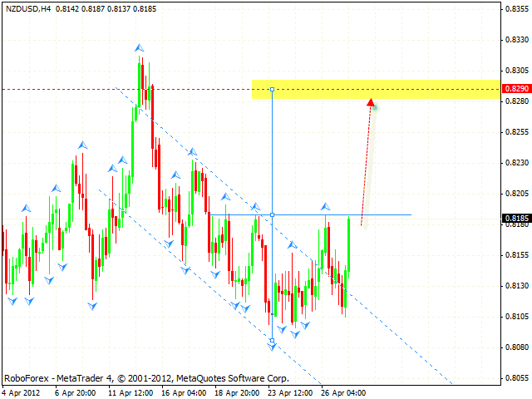Click the 0.8080 price axis label
Screen dimensions: 532x399
point(517,347)
